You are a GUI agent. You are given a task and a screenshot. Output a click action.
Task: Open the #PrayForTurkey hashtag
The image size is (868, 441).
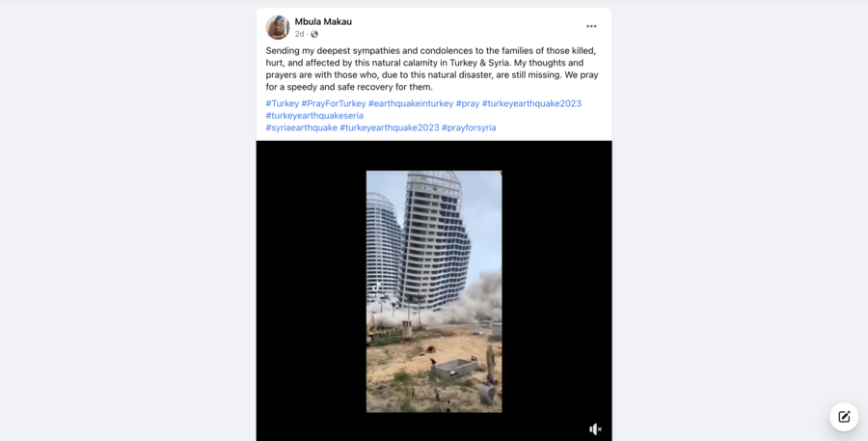click(334, 103)
